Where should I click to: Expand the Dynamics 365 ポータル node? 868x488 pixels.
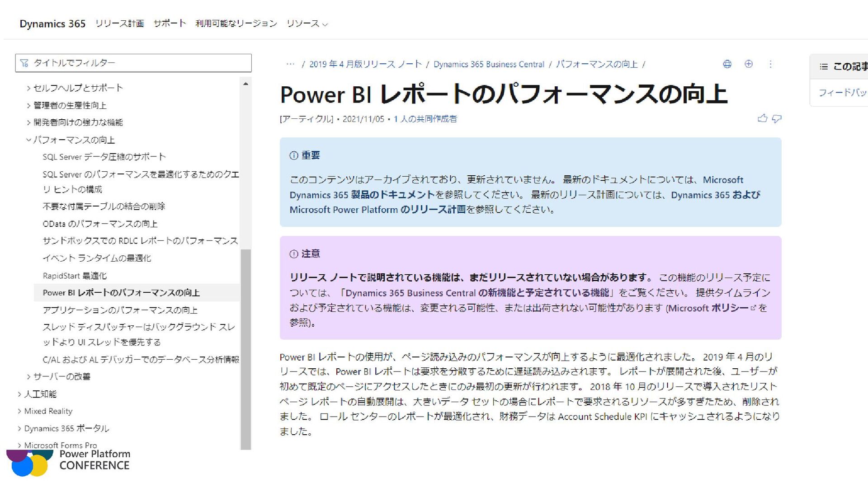19,428
